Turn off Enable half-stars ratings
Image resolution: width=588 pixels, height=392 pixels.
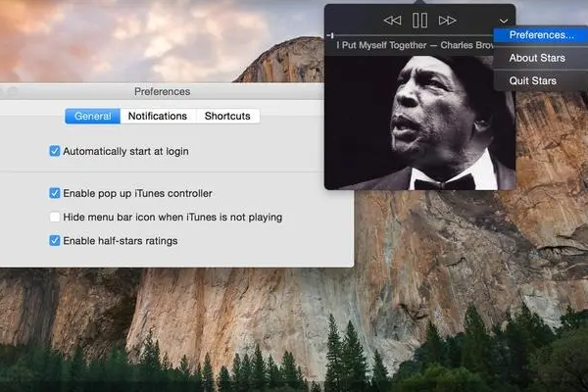55,240
